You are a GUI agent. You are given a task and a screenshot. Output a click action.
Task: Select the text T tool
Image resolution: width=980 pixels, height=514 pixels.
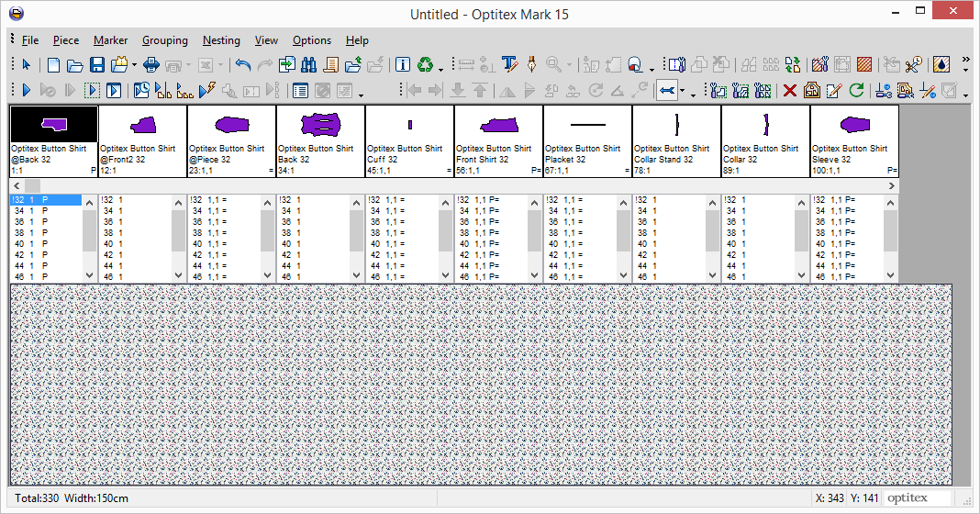(x=510, y=64)
